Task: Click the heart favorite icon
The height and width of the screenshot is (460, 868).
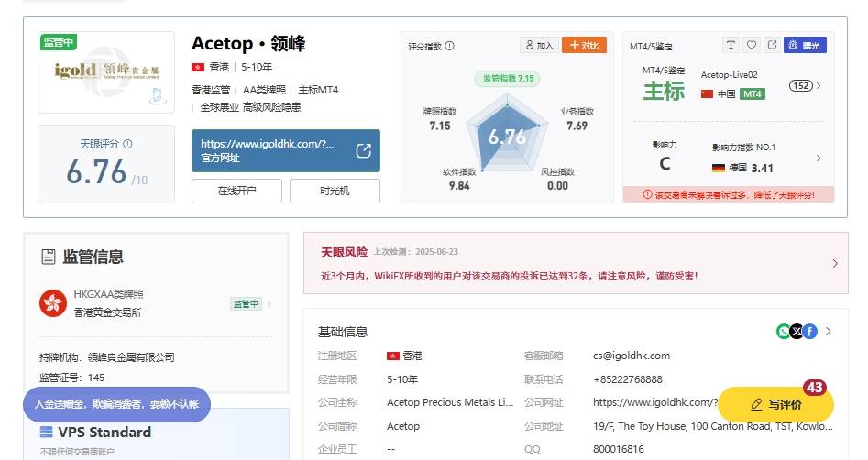Action: [752, 45]
